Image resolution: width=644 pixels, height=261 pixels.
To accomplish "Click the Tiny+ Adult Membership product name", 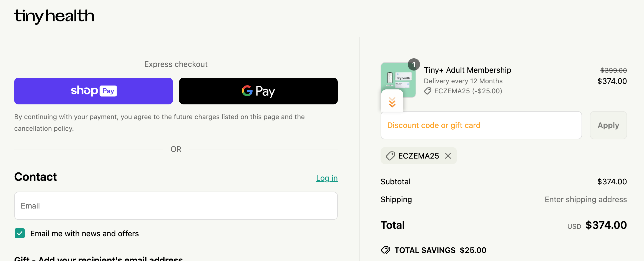I will point(467,70).
